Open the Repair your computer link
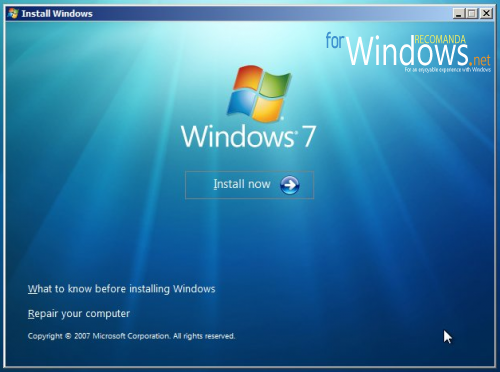The image size is (500, 372). pos(79,314)
